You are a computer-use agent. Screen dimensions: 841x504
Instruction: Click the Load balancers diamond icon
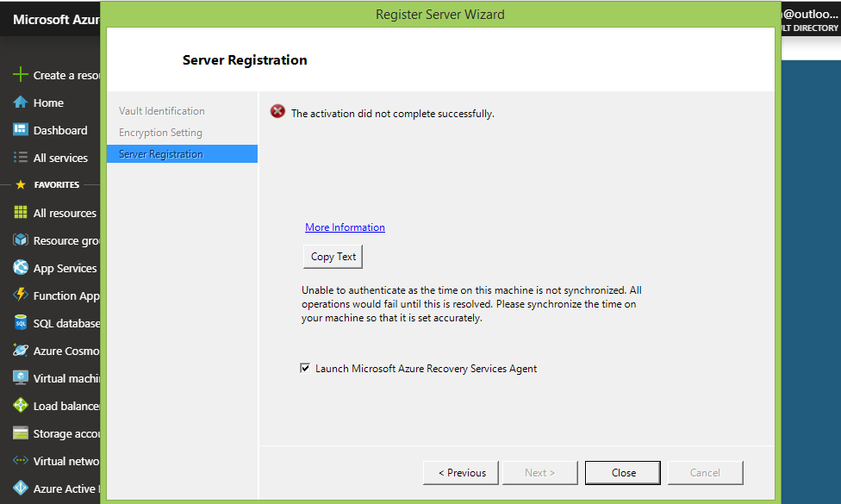(21, 405)
